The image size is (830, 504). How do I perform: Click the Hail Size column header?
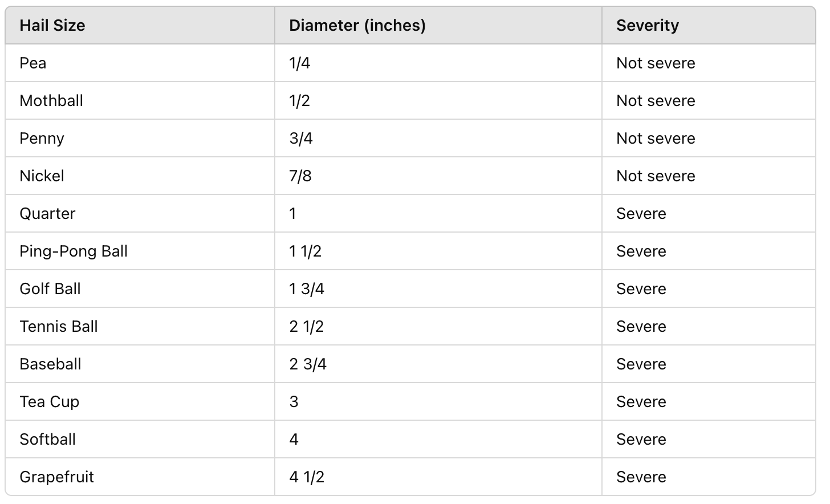point(140,25)
